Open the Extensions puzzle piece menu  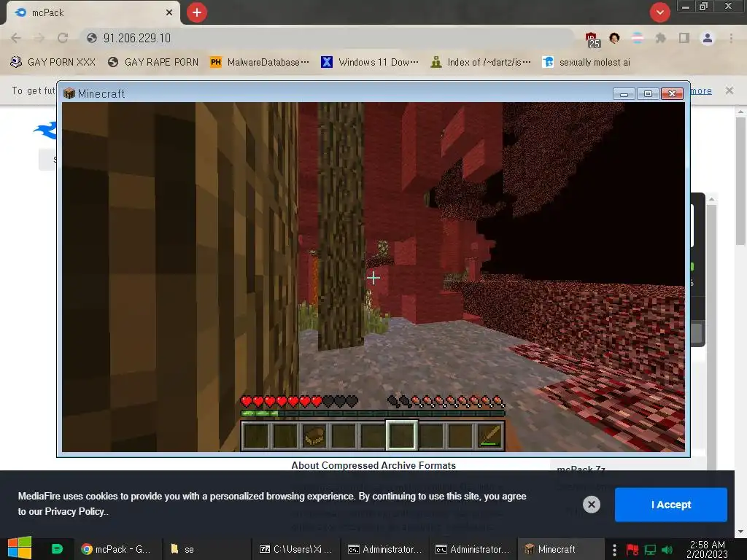(x=660, y=38)
